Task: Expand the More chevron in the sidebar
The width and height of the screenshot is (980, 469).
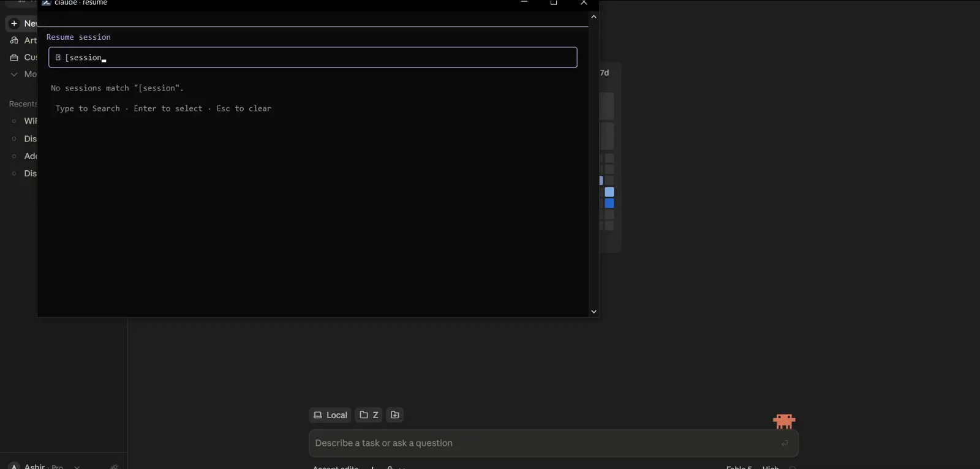Action: (x=14, y=74)
